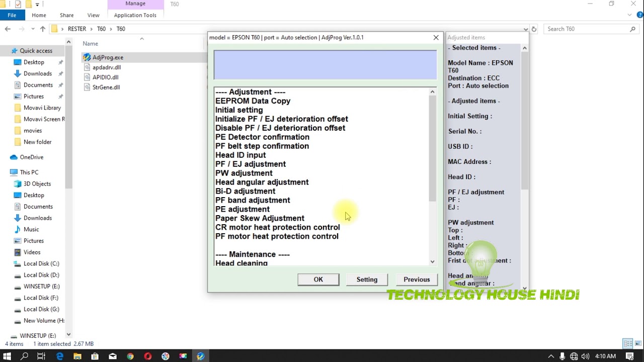This screenshot has width=644, height=362.
Task: Open Mail app from taskbar
Action: point(113,356)
